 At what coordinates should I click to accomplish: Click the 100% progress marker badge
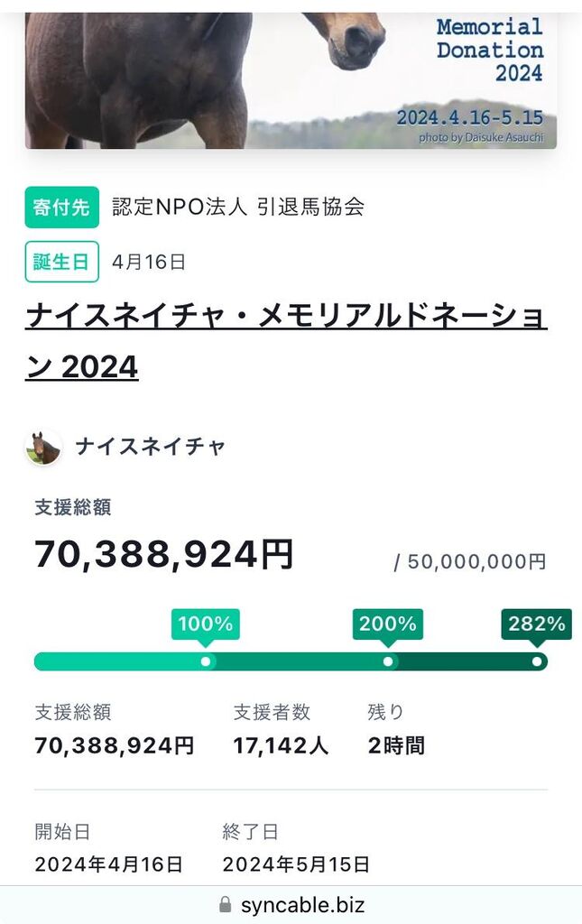tap(205, 624)
